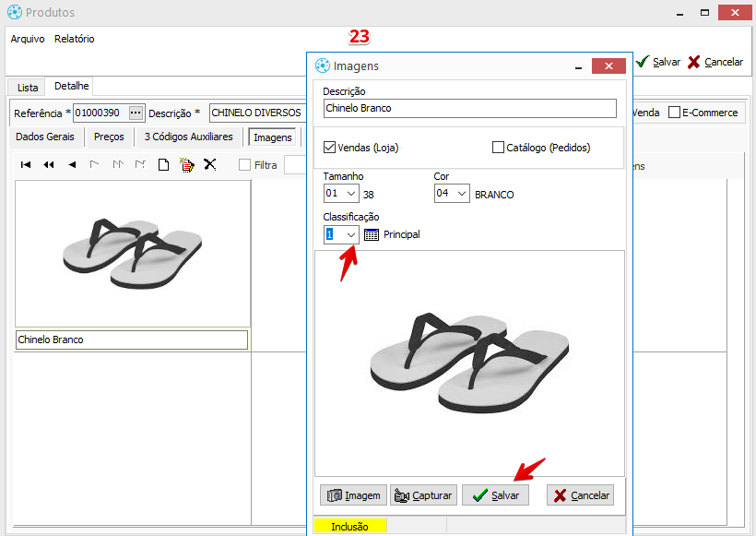The image size is (756, 536).
Task: Go to first record navigation icon
Action: pyautogui.click(x=26, y=165)
